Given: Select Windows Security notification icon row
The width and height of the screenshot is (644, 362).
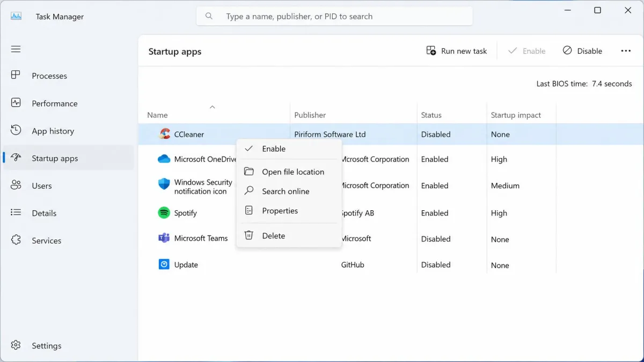Looking at the screenshot, I should click(x=203, y=187).
